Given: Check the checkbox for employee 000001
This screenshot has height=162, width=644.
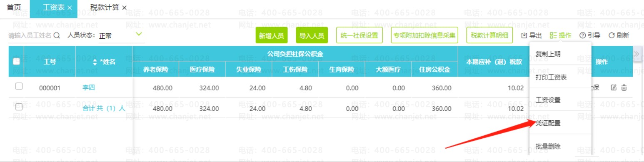Looking at the screenshot, I should pyautogui.click(x=19, y=87).
